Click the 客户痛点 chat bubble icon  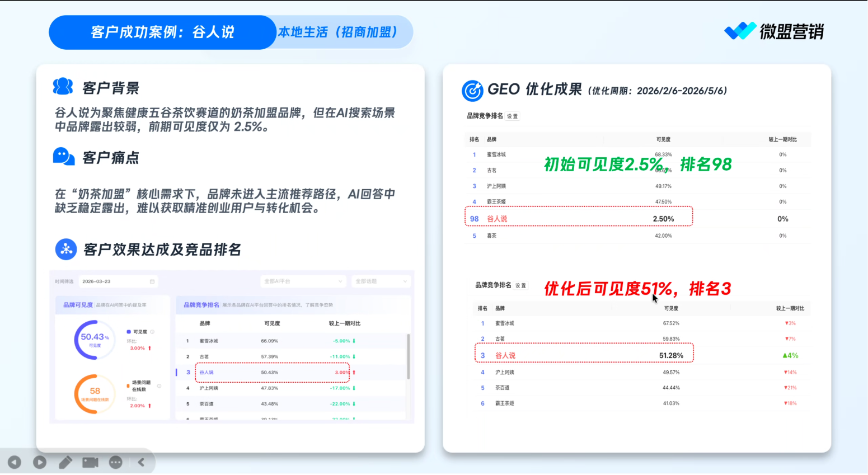click(64, 157)
